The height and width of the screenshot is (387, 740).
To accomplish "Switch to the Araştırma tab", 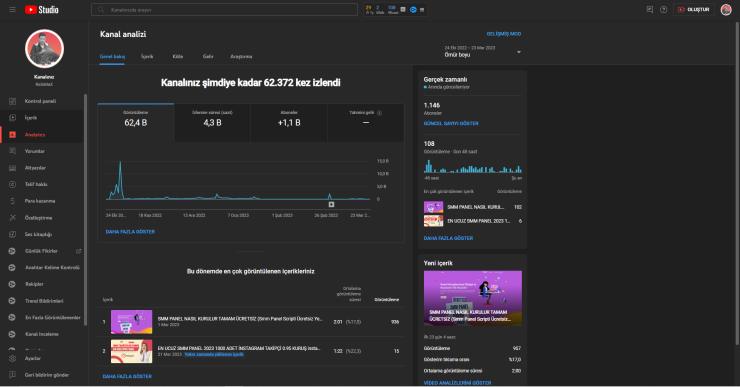I will [x=241, y=57].
